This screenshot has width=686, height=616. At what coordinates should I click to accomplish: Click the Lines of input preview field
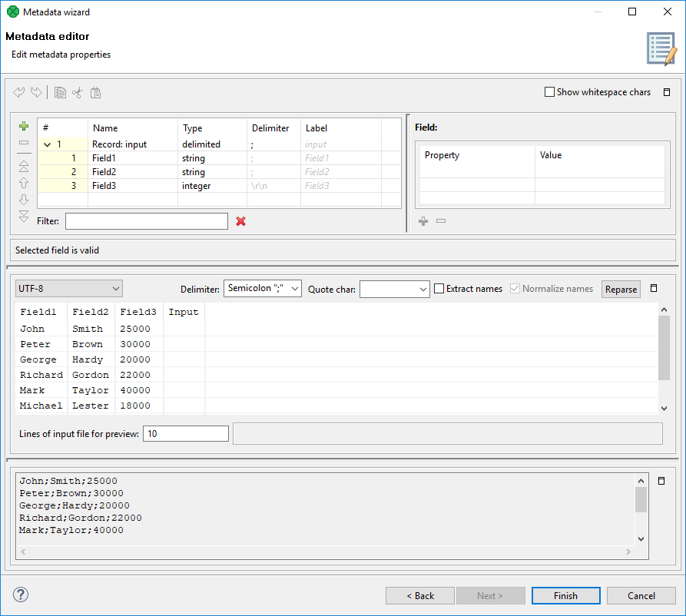186,434
